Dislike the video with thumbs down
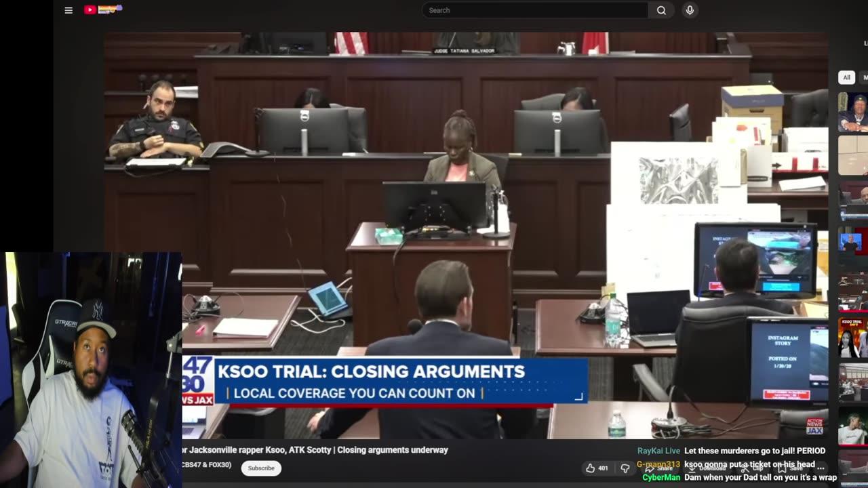The height and width of the screenshot is (488, 868). [x=625, y=468]
